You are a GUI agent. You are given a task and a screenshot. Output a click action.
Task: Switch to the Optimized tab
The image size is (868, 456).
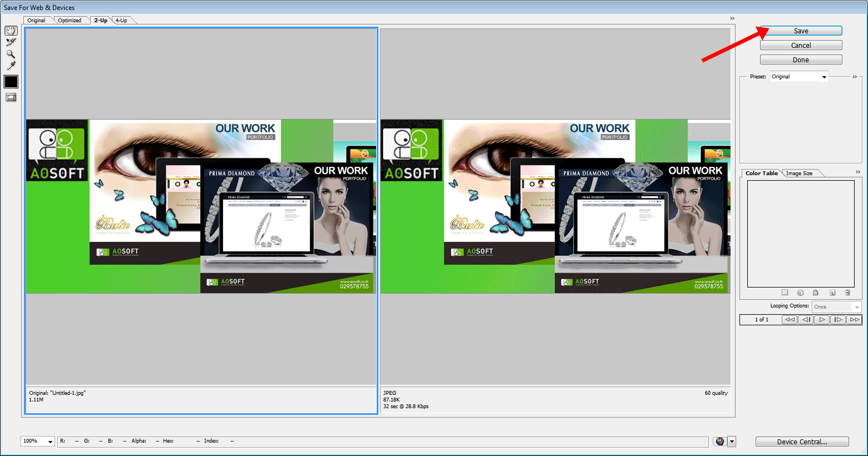point(70,21)
